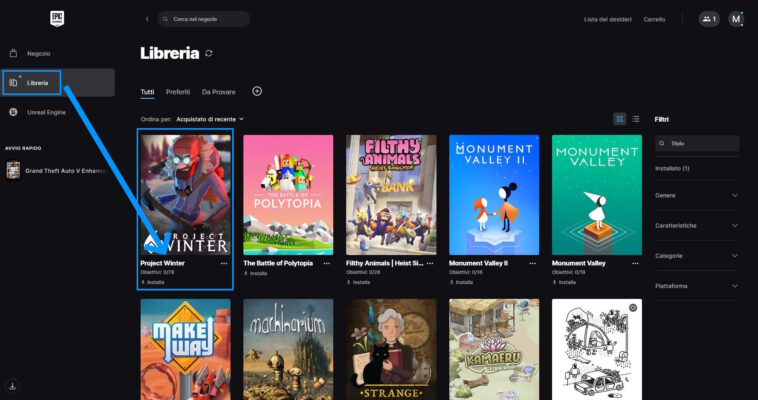Open Monument Valley II three-dot options
Screen dimensions: 758x400
(x=533, y=264)
